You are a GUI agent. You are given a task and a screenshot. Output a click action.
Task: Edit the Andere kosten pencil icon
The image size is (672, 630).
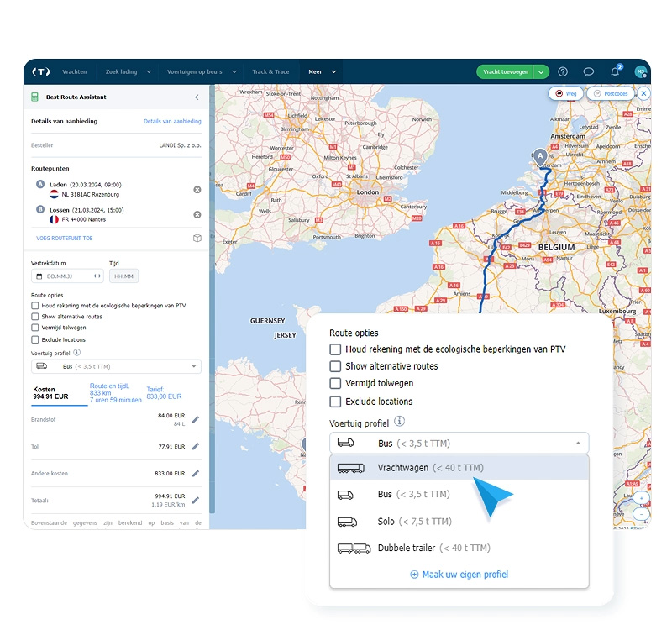click(196, 473)
